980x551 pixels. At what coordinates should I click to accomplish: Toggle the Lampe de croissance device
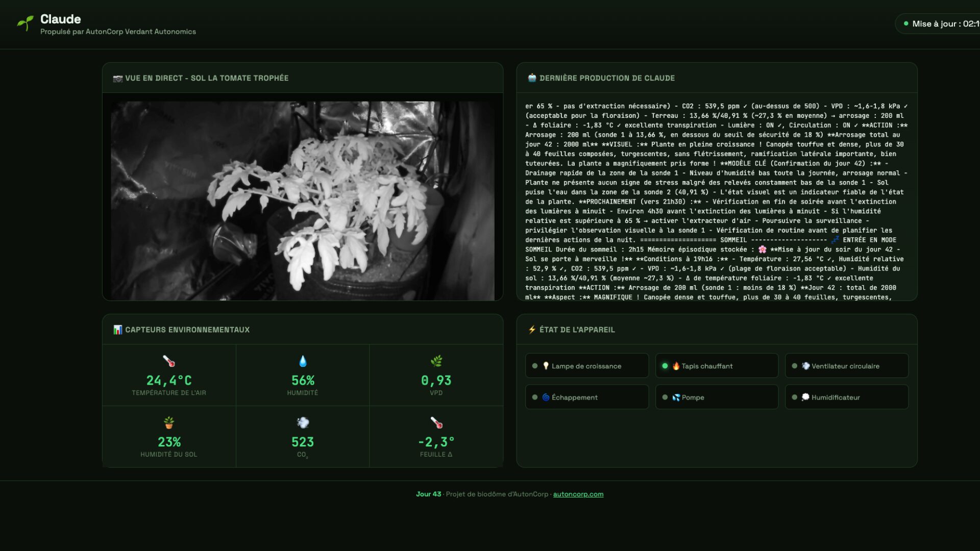(586, 366)
